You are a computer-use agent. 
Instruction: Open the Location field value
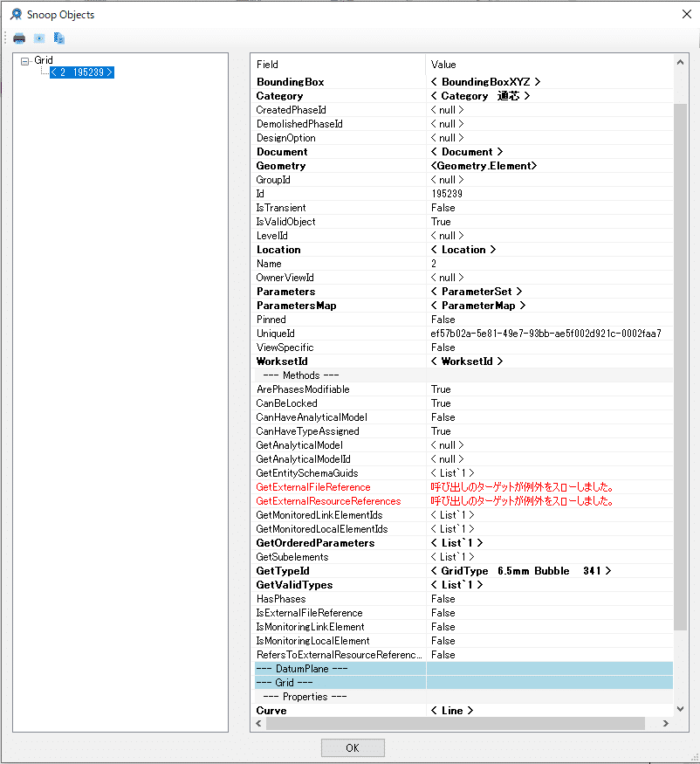(463, 249)
